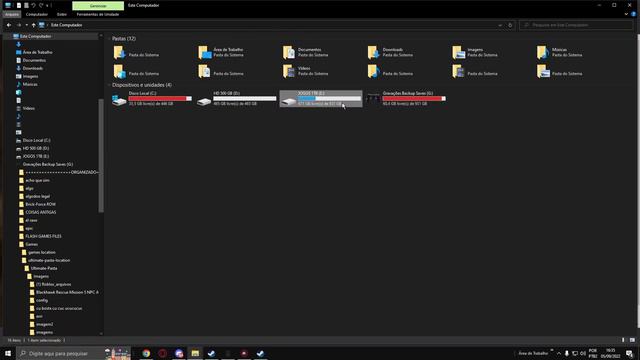Select the Imagens folder in the main pane
Image resolution: width=640 pixels, height=360 pixels.
coord(477,52)
